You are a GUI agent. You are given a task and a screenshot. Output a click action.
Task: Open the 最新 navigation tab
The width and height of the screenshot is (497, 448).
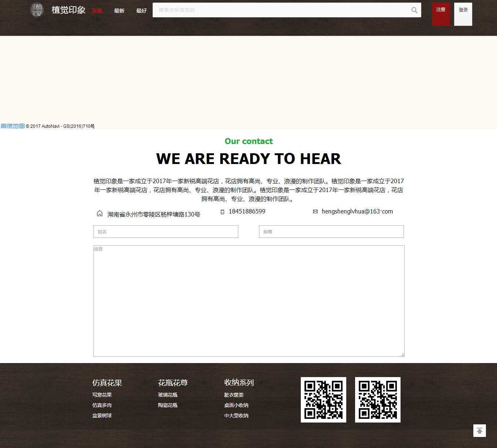[x=119, y=11]
